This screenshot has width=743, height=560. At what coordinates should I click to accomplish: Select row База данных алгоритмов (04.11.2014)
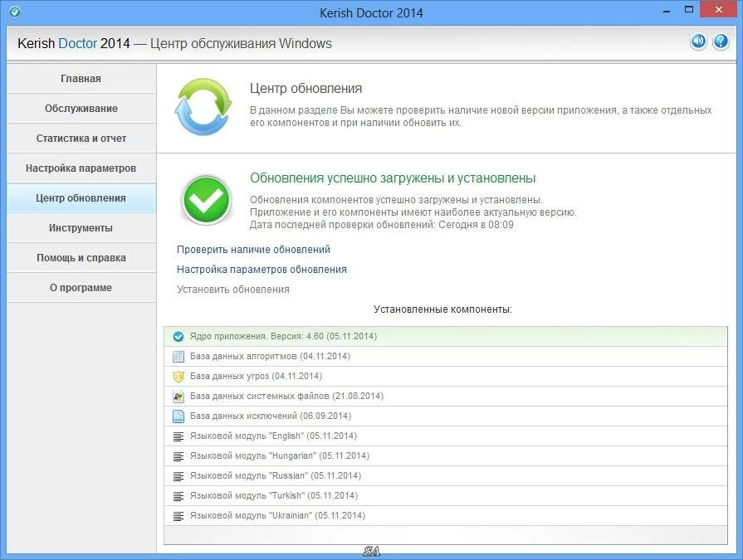coord(446,357)
